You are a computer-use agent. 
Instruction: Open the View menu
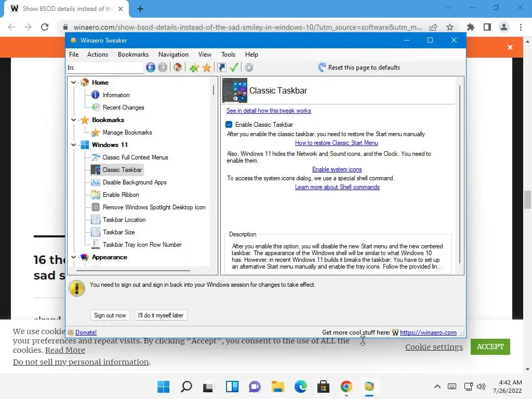[x=205, y=55]
